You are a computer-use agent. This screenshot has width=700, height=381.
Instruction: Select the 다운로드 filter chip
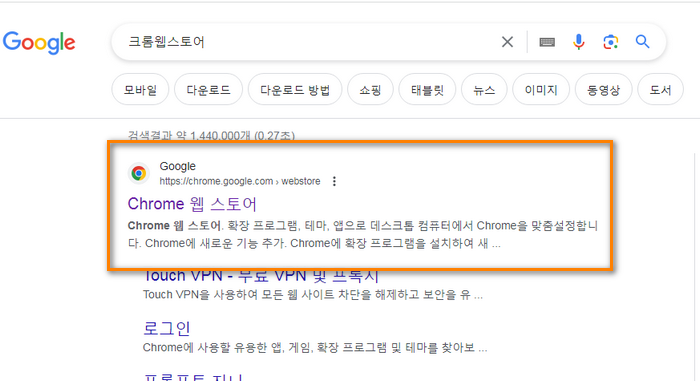click(208, 90)
